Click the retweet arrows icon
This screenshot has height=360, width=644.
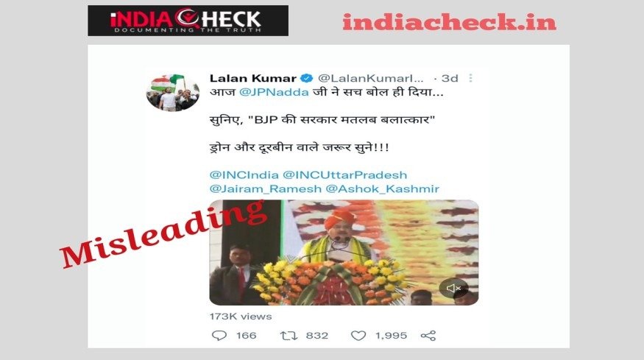click(289, 336)
